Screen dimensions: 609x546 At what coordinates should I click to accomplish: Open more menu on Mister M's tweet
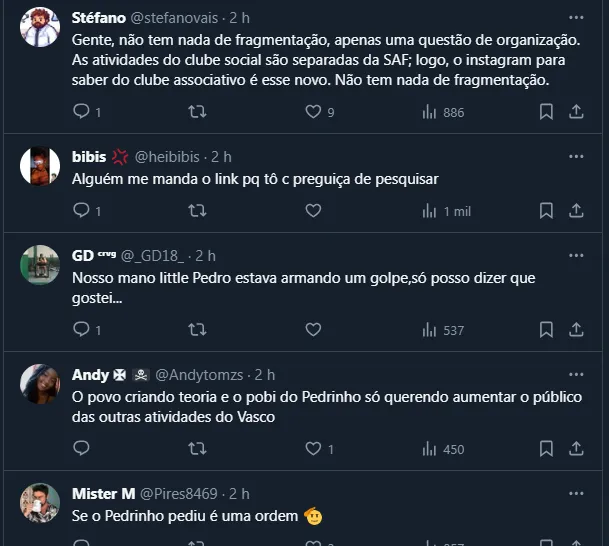coord(576,493)
